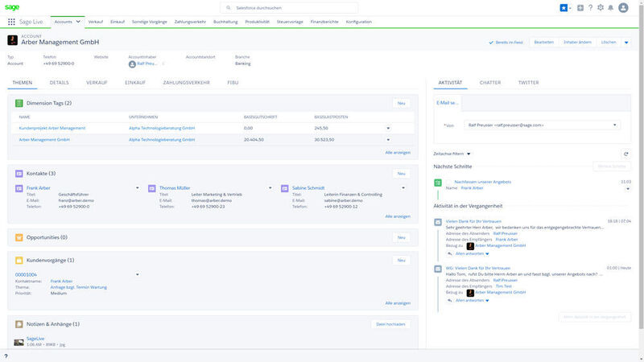Open the favorites star icon
This screenshot has height=362, width=644.
564,8
